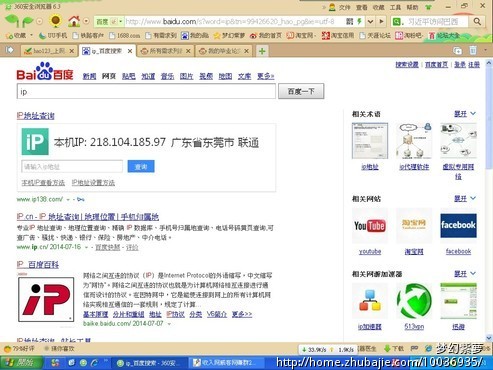Click the IE icon in the quick launch

point(94,363)
